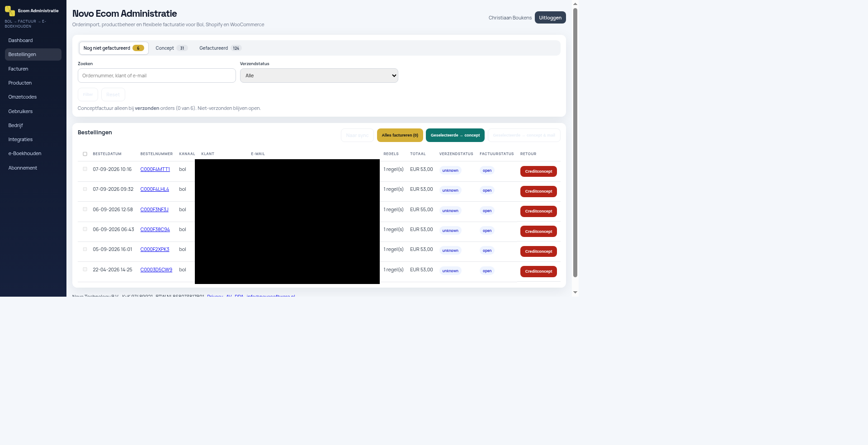
Task: Check the row for order C000F4LHL4
Action: 85,189
